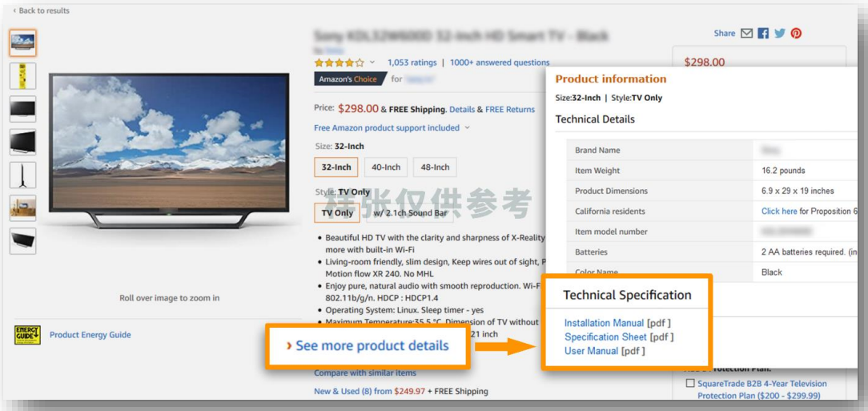Select yellow energy guide thumbnail
The image size is (868, 411).
(x=22, y=75)
